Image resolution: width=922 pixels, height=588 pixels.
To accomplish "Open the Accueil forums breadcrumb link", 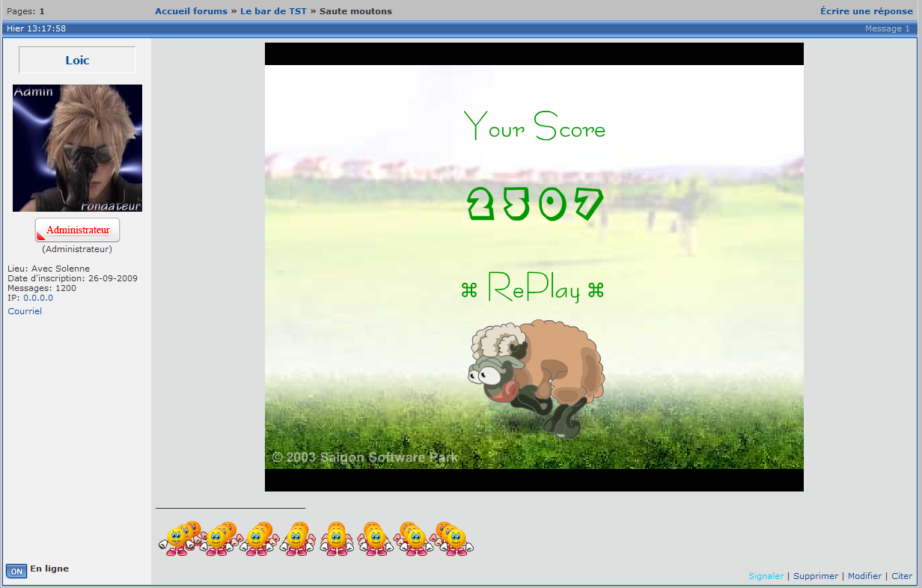I will [x=191, y=11].
